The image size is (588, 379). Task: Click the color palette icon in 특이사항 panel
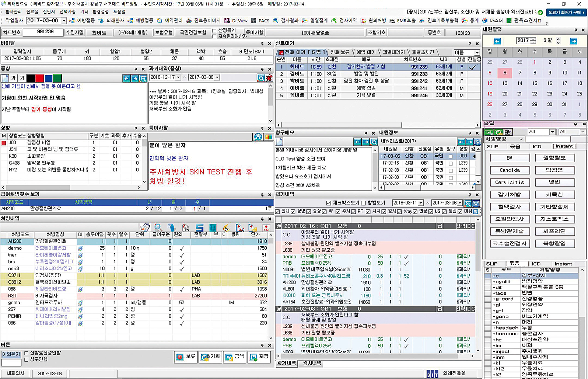tap(268, 137)
